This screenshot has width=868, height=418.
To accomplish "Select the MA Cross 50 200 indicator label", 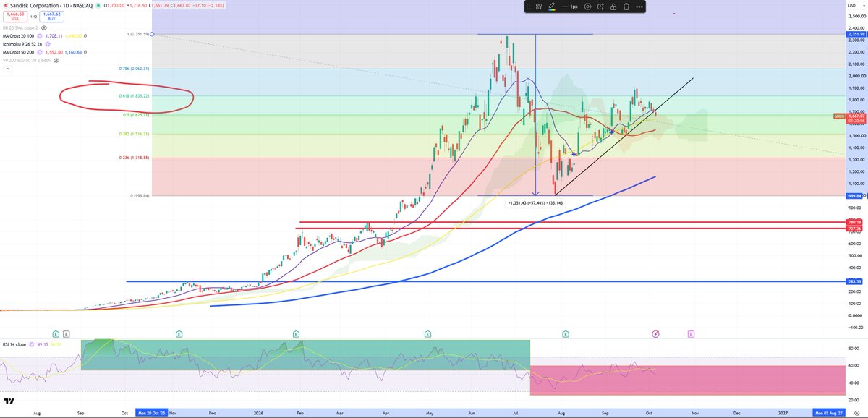I will (x=18, y=52).
